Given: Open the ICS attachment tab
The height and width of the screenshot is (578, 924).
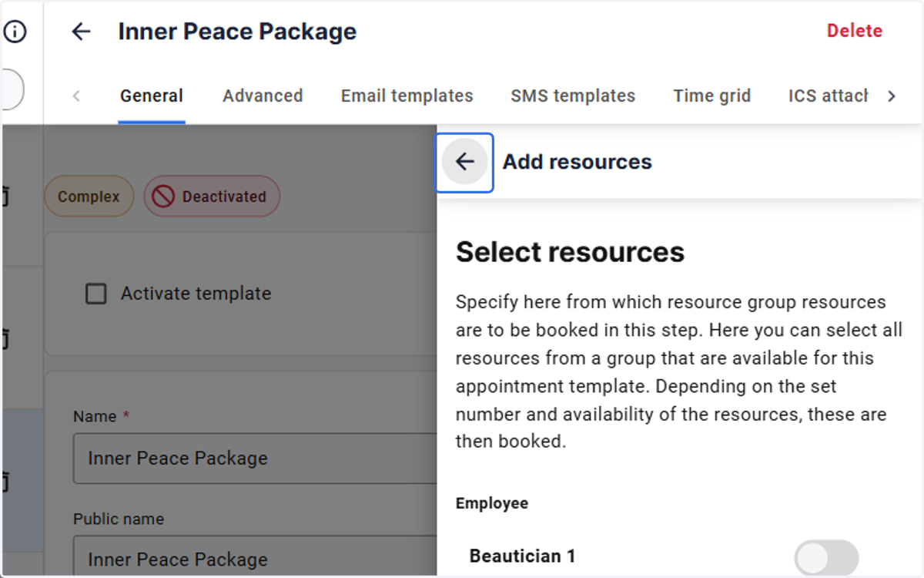Looking at the screenshot, I should 829,96.
